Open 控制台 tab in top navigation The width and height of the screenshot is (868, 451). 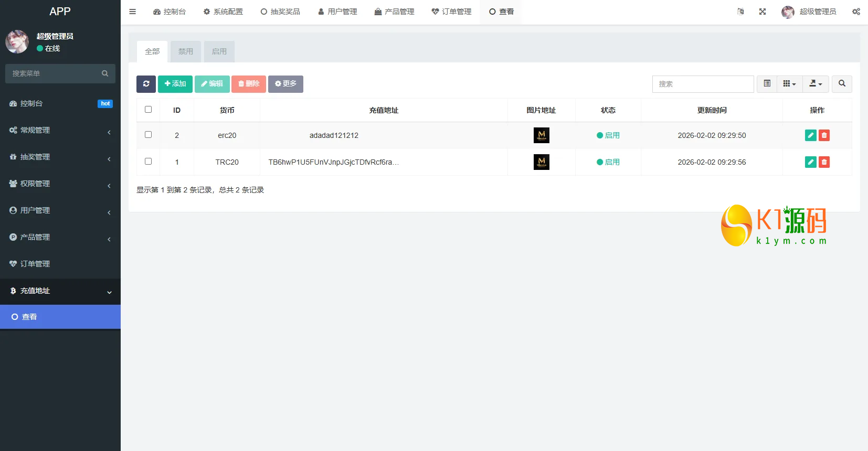point(169,12)
